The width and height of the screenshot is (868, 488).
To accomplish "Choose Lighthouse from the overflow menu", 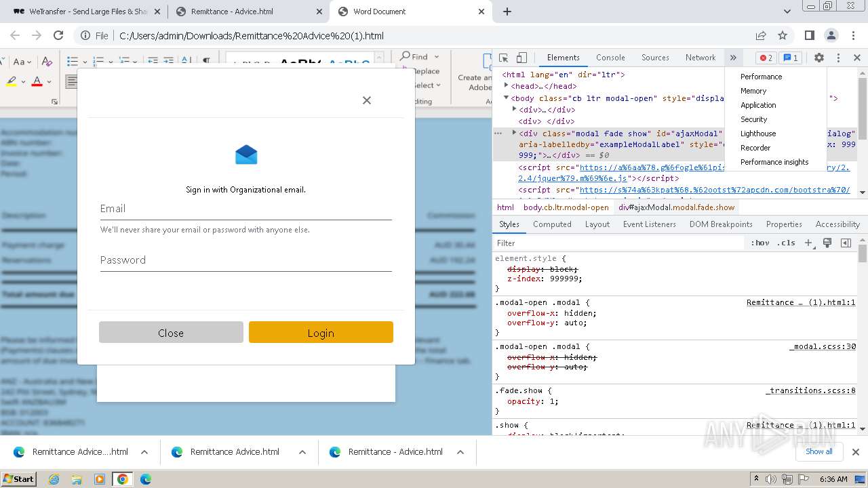I will point(758,134).
